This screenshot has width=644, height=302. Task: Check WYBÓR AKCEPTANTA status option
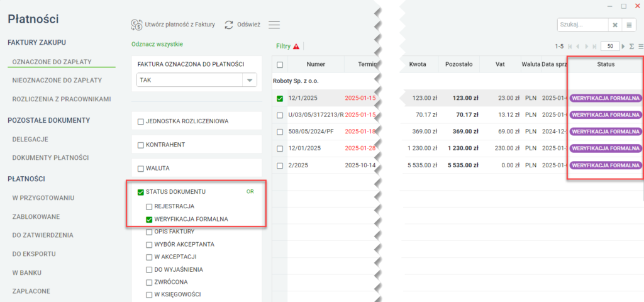(149, 245)
